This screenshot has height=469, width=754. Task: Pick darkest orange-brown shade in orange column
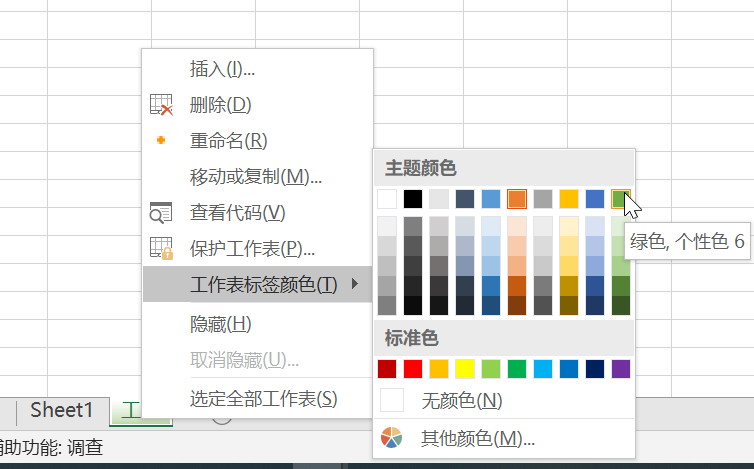(517, 305)
